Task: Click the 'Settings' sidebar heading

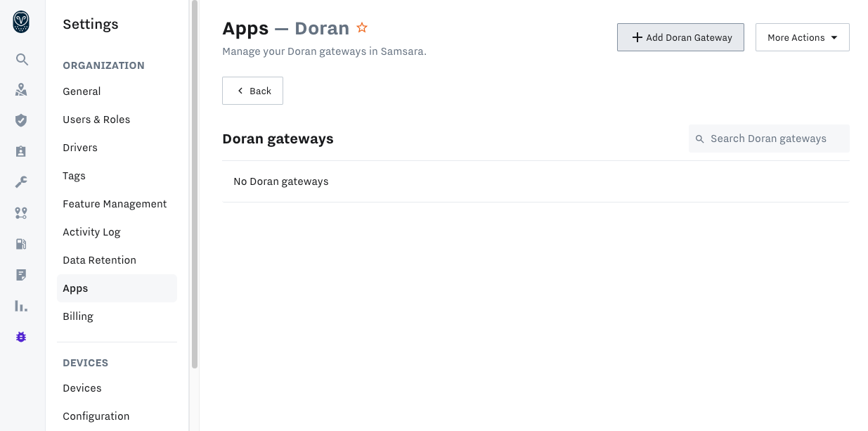Action: pyautogui.click(x=91, y=25)
